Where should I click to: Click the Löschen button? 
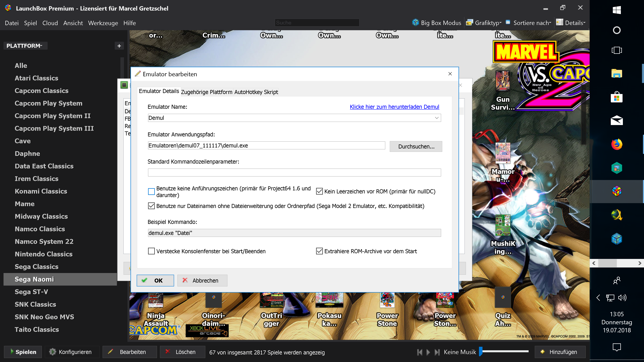point(182,352)
